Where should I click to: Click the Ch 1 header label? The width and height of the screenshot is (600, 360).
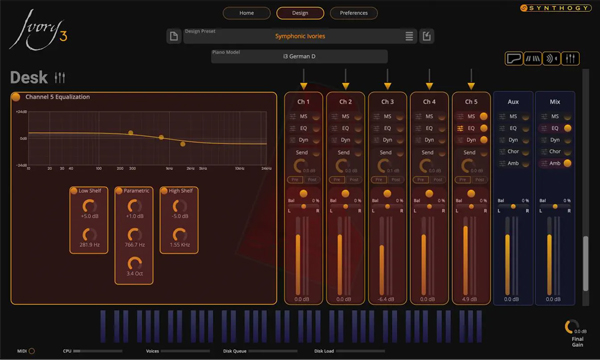point(303,102)
